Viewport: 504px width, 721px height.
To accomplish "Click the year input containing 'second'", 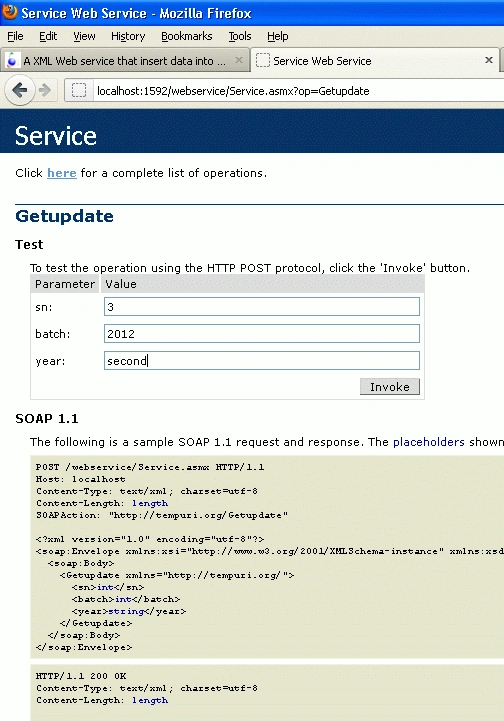I will click(x=262, y=361).
